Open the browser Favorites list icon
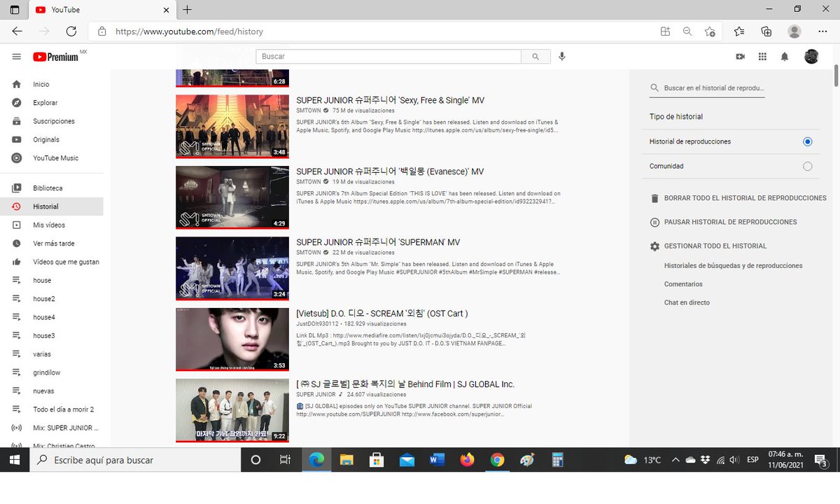This screenshot has width=840, height=504. (739, 31)
